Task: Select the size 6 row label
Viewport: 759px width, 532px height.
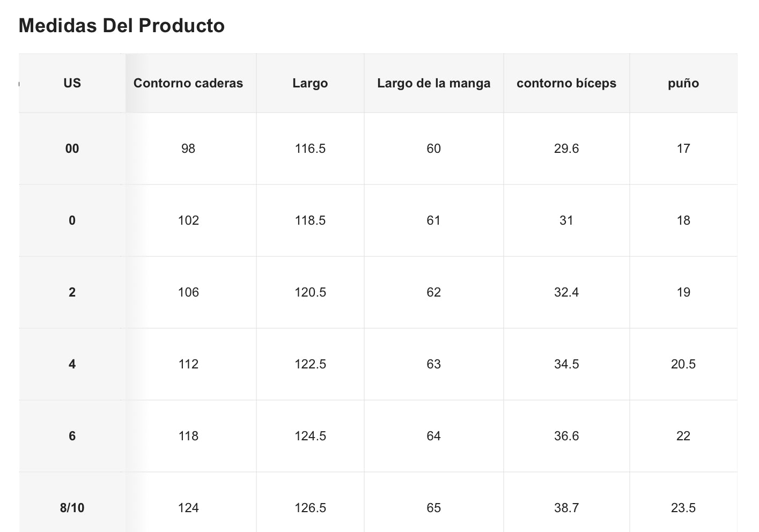Action: 72,436
